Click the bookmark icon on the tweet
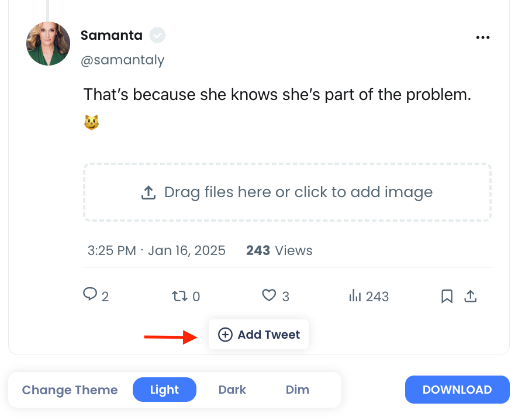This screenshot has height=420, width=525. click(x=446, y=297)
